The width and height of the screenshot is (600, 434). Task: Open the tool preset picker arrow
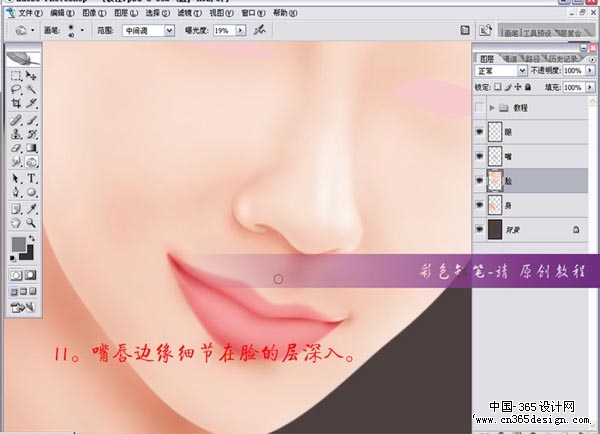[33, 30]
